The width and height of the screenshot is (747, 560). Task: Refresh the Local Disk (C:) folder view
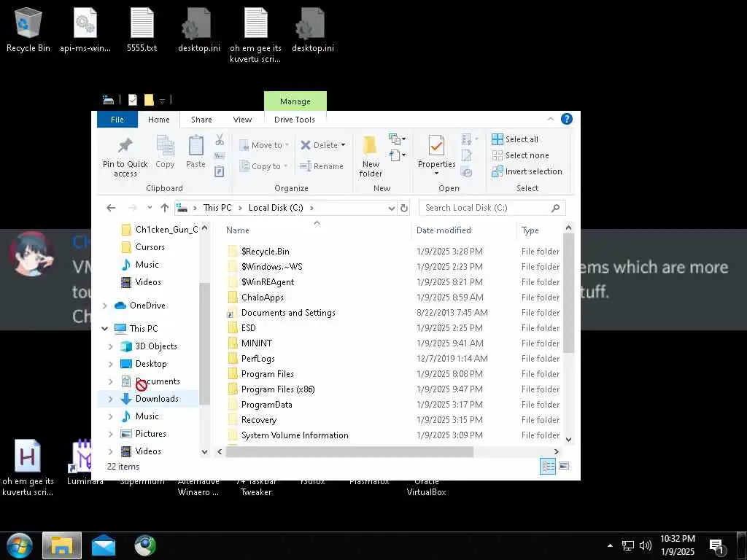click(x=404, y=208)
